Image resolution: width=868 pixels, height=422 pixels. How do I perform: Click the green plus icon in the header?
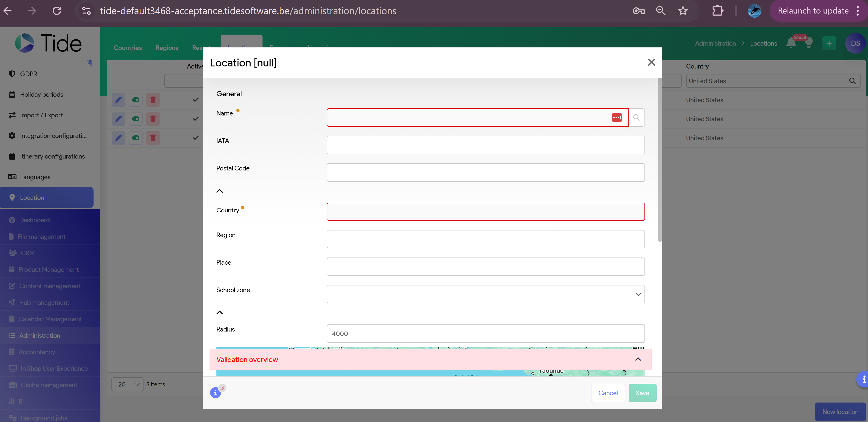click(829, 44)
